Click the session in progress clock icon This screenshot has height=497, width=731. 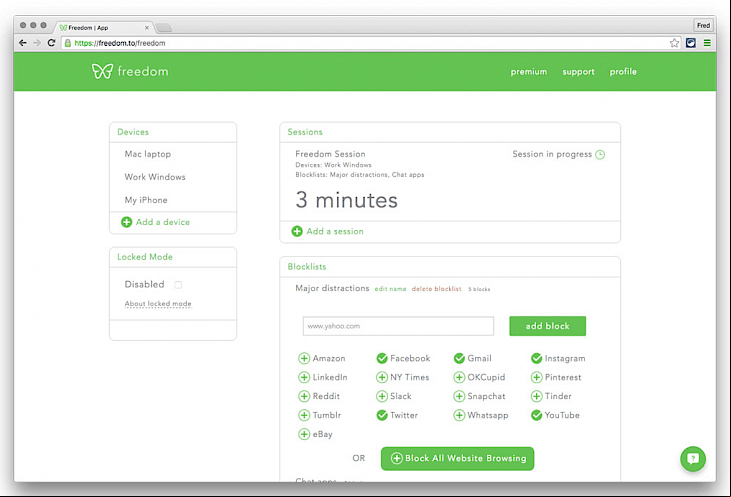pyautogui.click(x=600, y=154)
